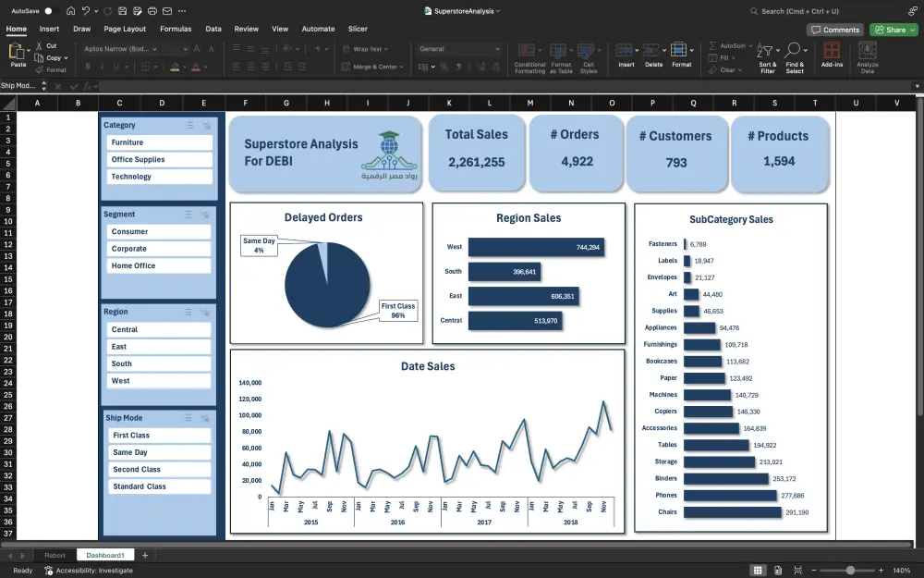Open the font color swatch
This screenshot has width=924, height=578.
196,67
